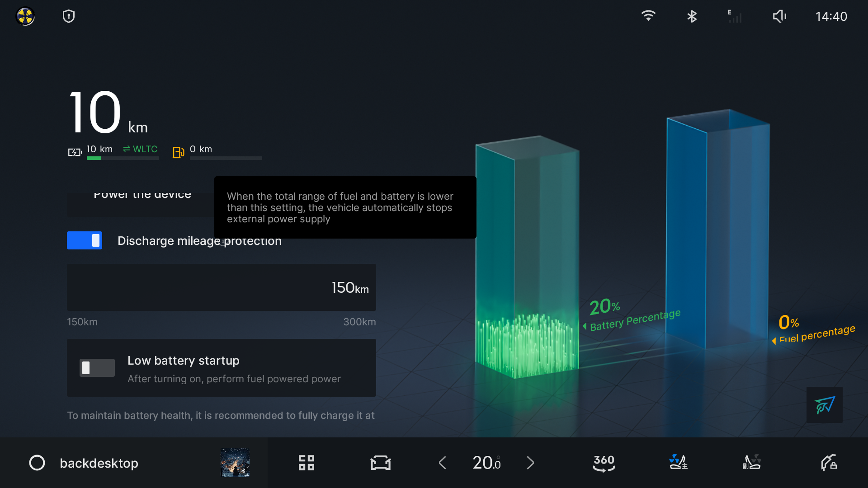Open the apps grid menu icon

click(x=307, y=463)
